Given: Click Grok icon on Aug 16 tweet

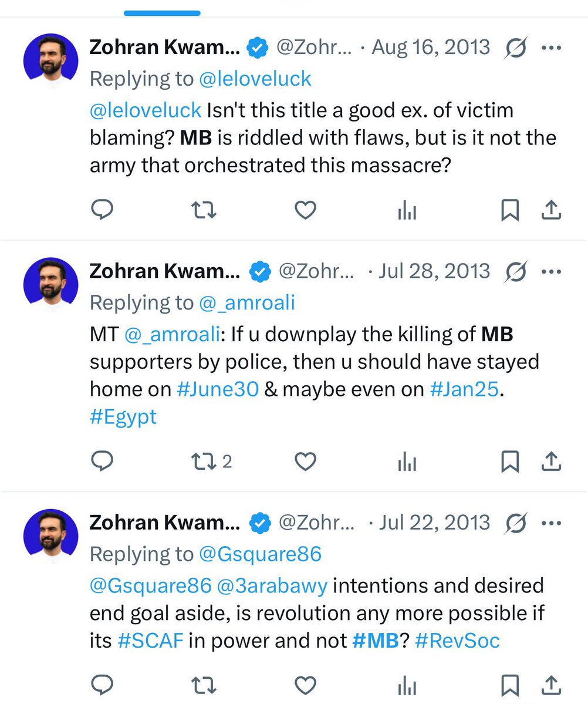Looking at the screenshot, I should click(x=515, y=47).
